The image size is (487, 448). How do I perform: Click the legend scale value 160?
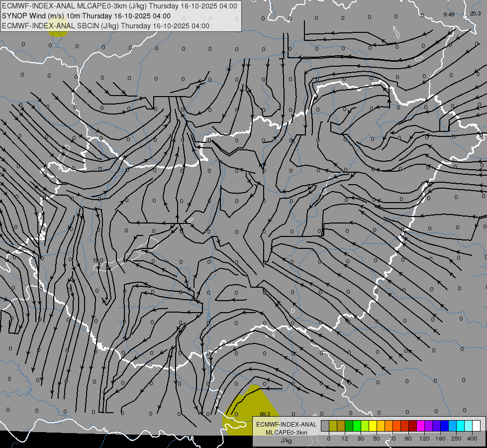[x=440, y=439]
